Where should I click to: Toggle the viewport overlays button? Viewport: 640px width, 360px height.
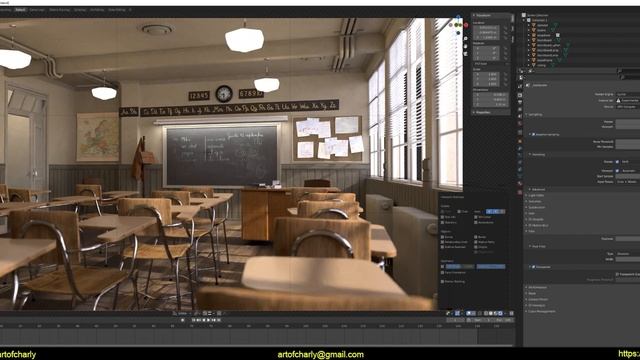[x=469, y=313]
